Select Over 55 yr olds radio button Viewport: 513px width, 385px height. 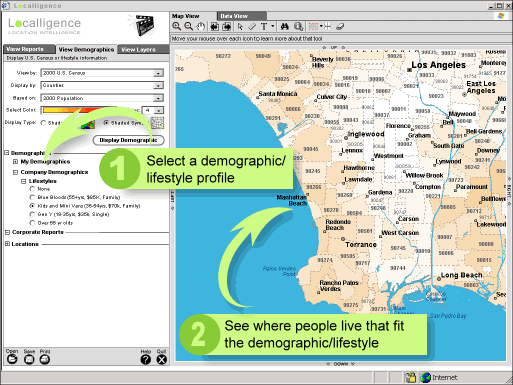click(32, 223)
